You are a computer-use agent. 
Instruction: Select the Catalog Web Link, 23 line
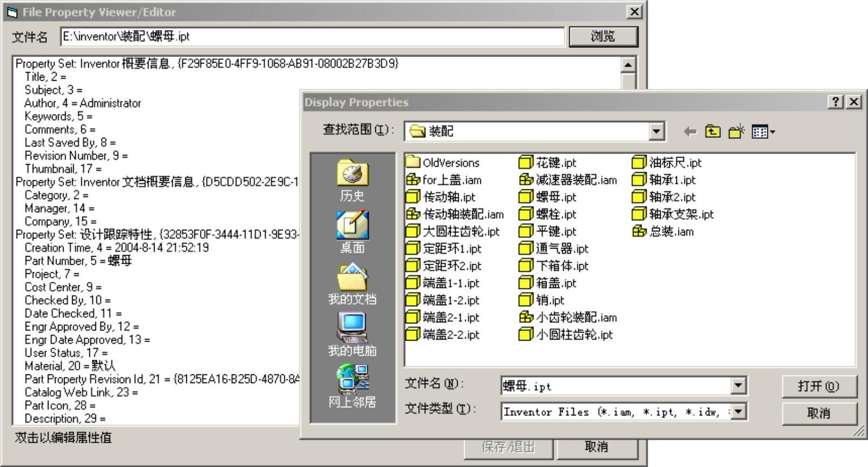point(81,392)
